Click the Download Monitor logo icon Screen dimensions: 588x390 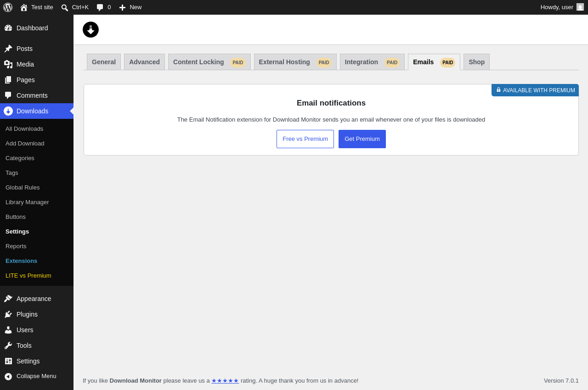(90, 29)
